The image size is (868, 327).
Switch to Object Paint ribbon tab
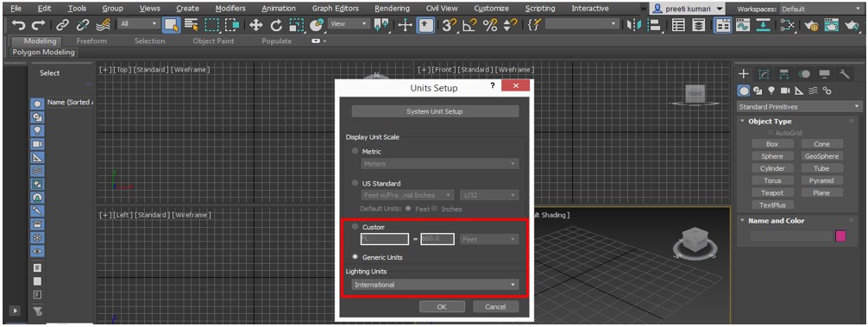point(213,41)
